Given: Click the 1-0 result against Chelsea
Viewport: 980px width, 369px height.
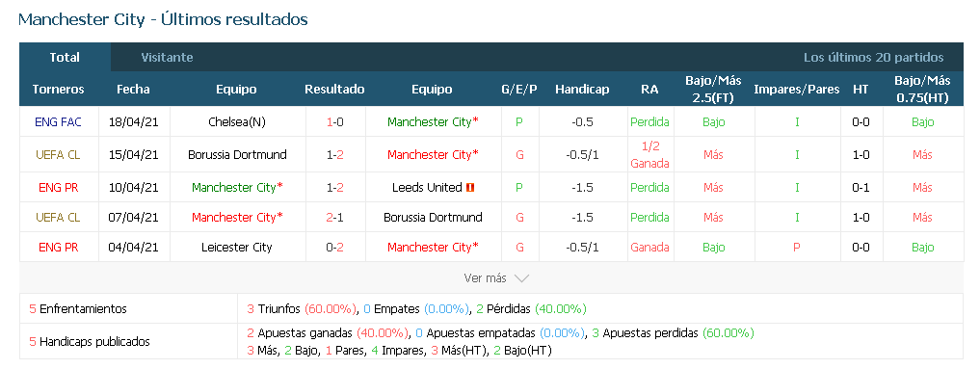Looking at the screenshot, I should pyautogui.click(x=335, y=122).
